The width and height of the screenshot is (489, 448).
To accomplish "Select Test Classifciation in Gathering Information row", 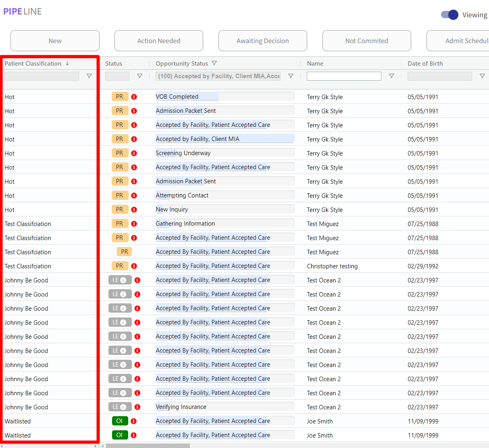I will 28,224.
